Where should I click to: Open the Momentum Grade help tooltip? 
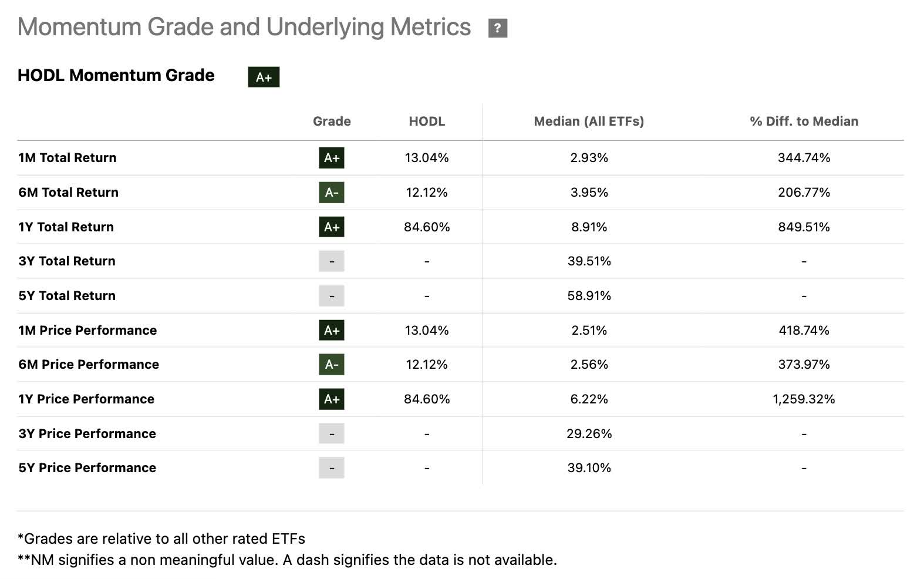pyautogui.click(x=498, y=27)
